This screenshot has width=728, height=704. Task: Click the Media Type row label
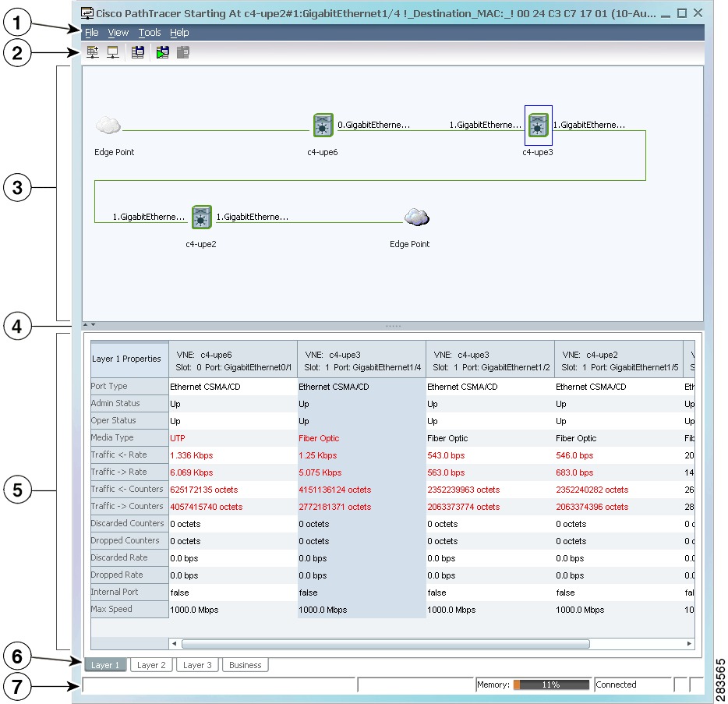[x=129, y=438]
